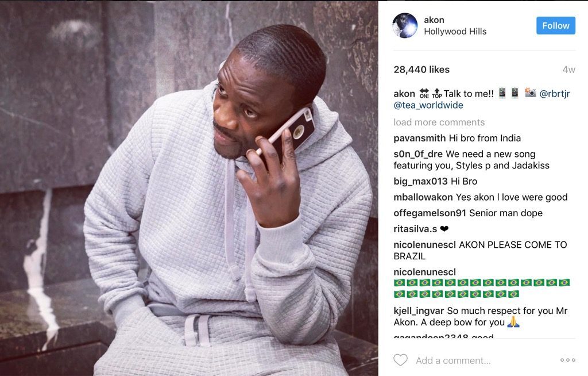Open pavansmith commenter profile

(x=420, y=138)
